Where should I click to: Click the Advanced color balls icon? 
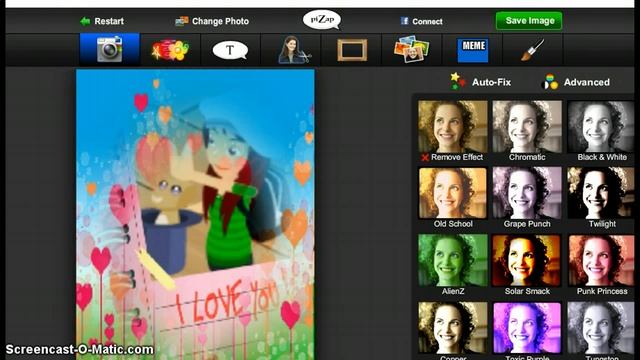[549, 82]
